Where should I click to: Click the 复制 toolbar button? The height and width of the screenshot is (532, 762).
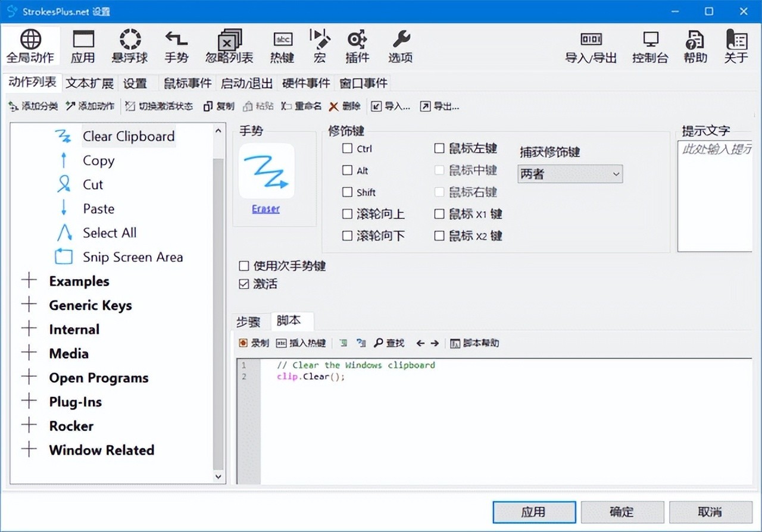218,107
